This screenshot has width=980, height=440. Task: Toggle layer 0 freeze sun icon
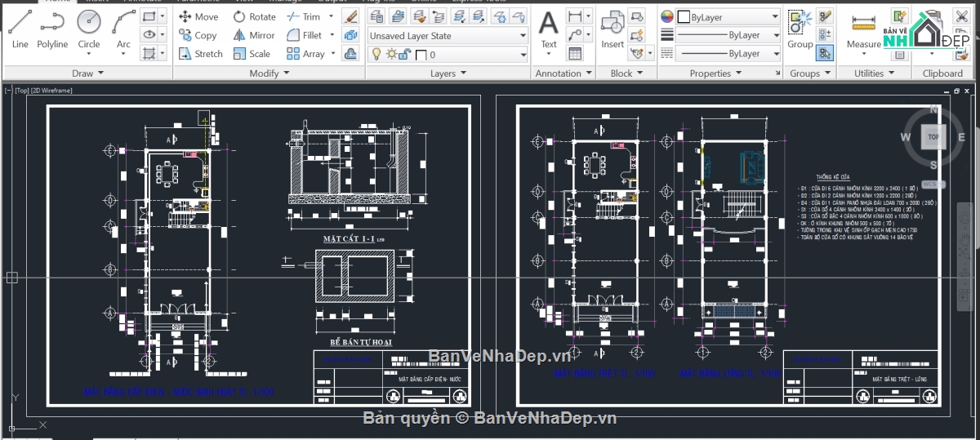pyautogui.click(x=391, y=54)
